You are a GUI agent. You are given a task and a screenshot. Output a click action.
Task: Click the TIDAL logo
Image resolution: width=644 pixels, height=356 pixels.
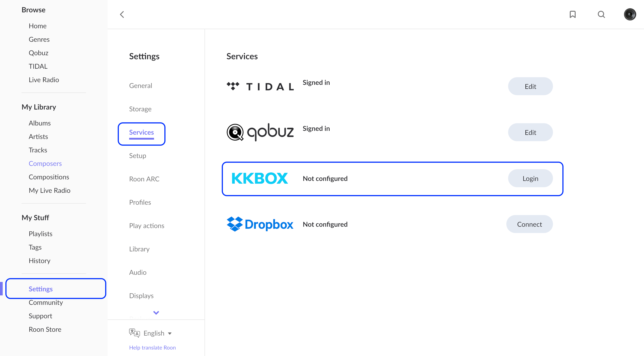tap(260, 87)
